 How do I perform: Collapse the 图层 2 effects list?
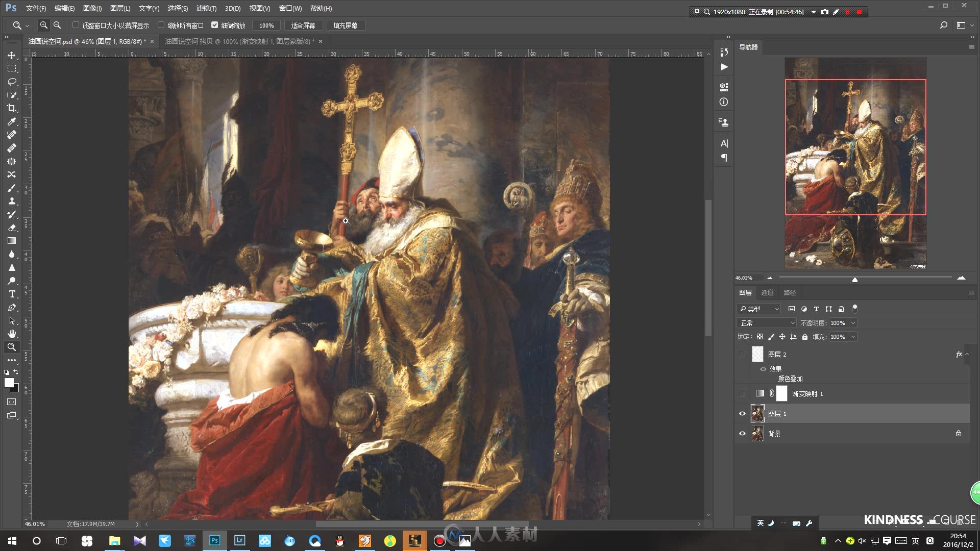[967, 354]
